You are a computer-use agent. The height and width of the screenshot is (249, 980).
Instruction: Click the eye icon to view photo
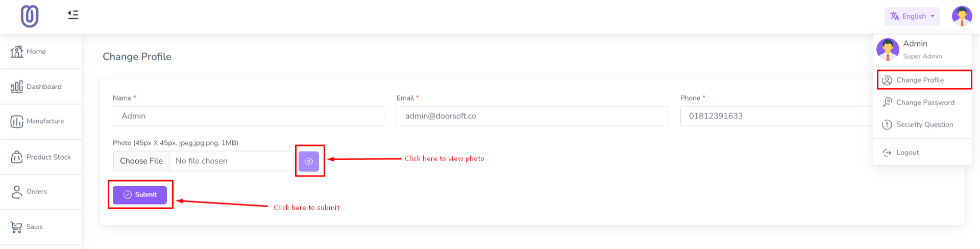coord(309,161)
